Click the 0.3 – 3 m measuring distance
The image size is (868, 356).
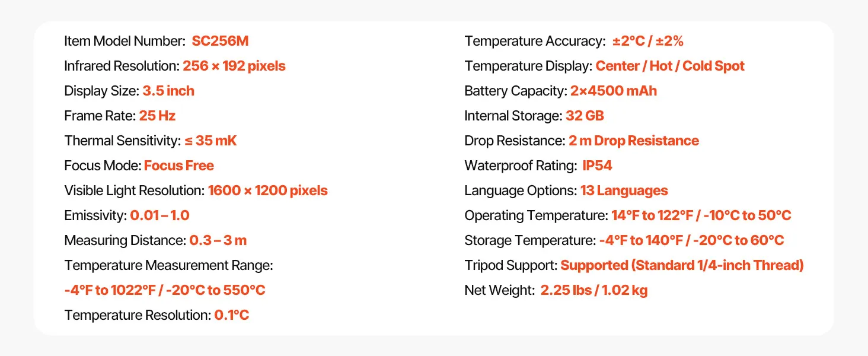pyautogui.click(x=218, y=241)
